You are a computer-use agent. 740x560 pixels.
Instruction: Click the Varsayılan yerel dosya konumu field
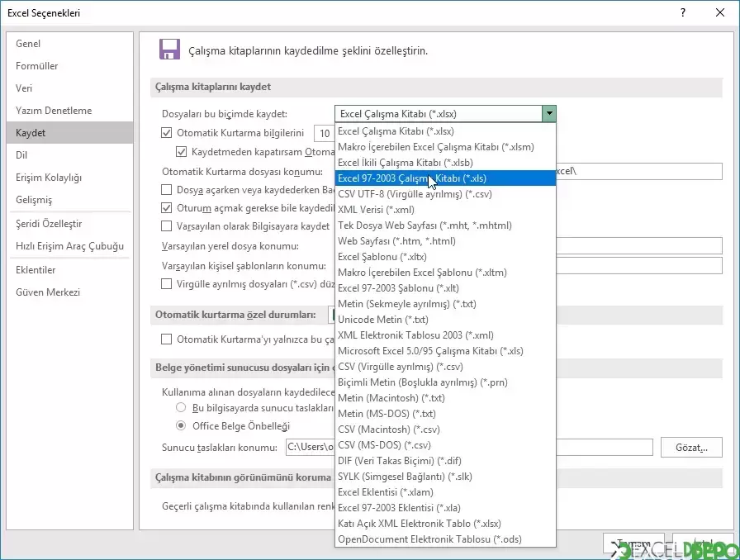coord(639,245)
